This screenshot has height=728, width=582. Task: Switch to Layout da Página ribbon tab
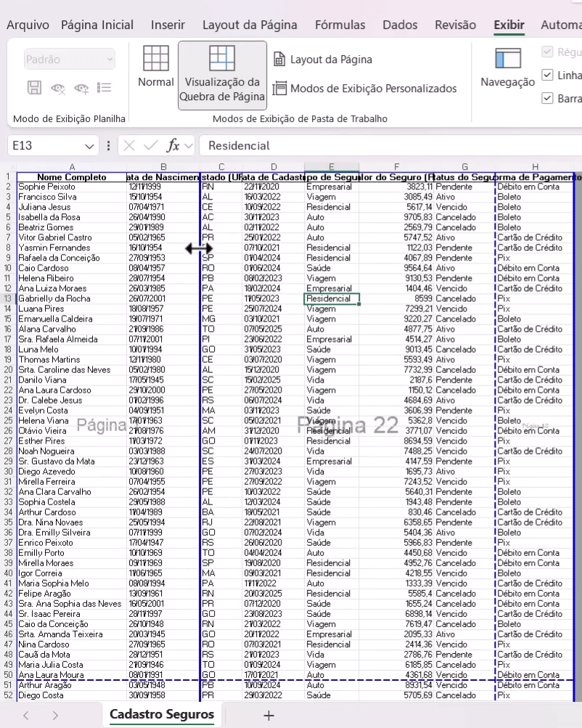(250, 25)
